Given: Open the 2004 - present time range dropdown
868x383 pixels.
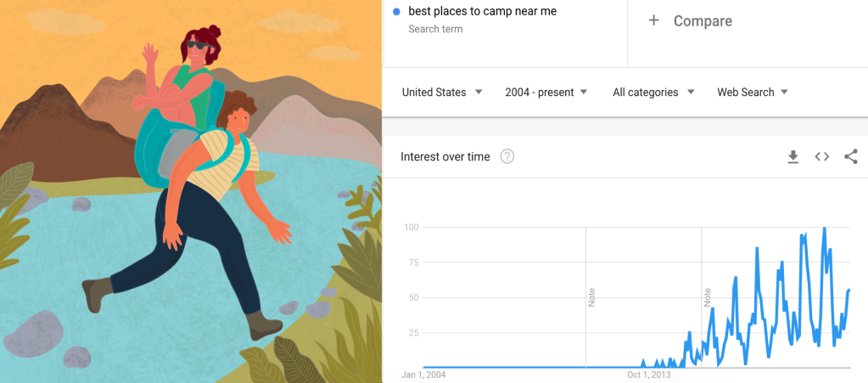Looking at the screenshot, I should coord(546,92).
